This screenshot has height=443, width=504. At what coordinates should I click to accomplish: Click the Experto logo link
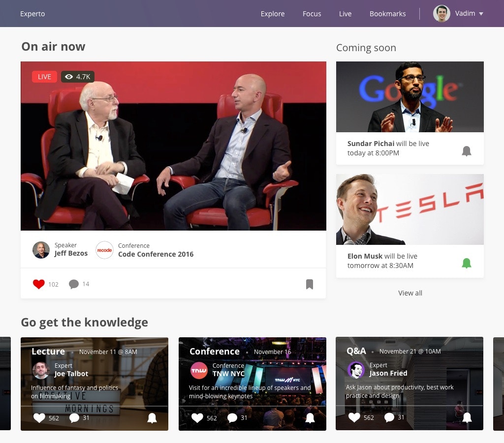click(x=32, y=14)
